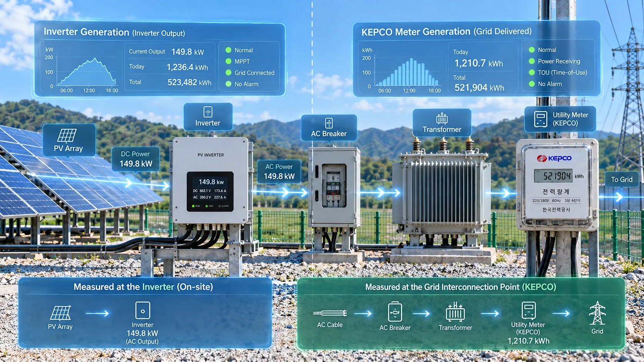Click the KEPCO Meter Generation panel title

pos(446,32)
